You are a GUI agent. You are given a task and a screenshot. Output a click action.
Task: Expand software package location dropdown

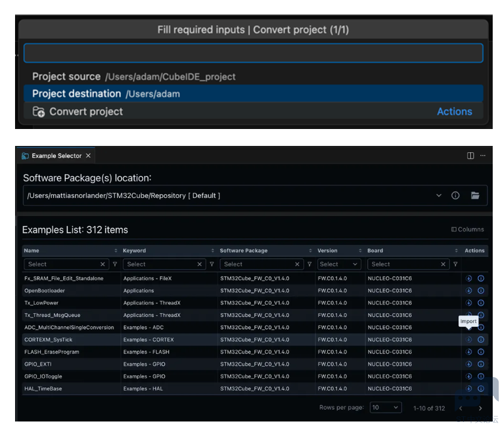(x=439, y=195)
